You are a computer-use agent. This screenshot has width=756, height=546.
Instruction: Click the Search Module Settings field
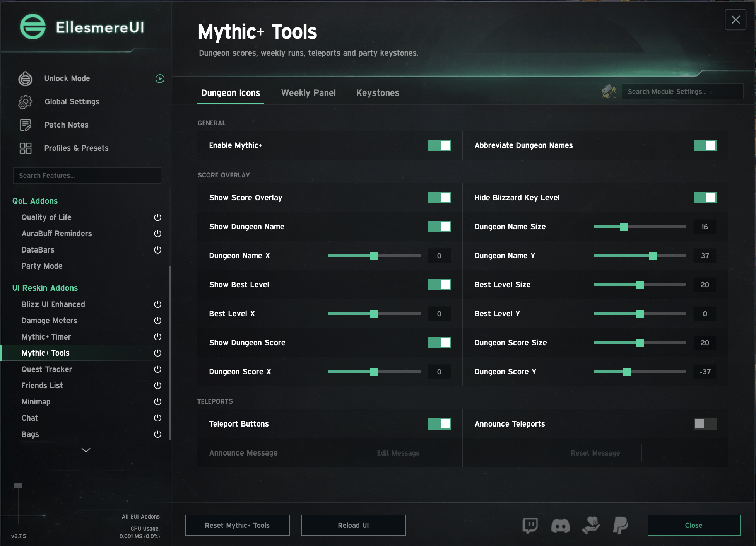coord(682,92)
